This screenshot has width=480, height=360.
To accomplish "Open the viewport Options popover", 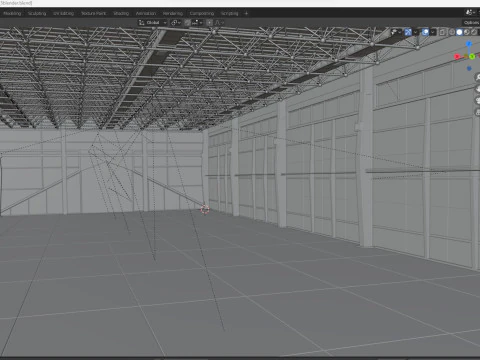I will click(471, 23).
